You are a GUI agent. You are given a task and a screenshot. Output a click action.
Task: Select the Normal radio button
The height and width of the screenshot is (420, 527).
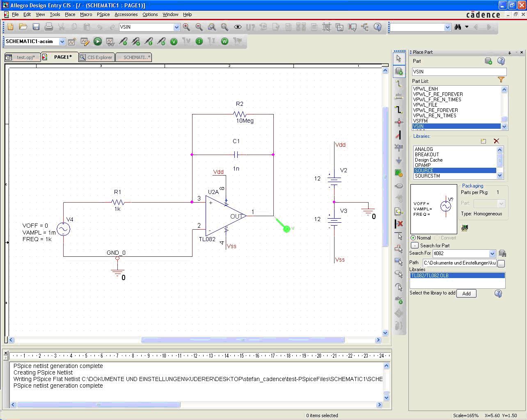tap(413, 238)
